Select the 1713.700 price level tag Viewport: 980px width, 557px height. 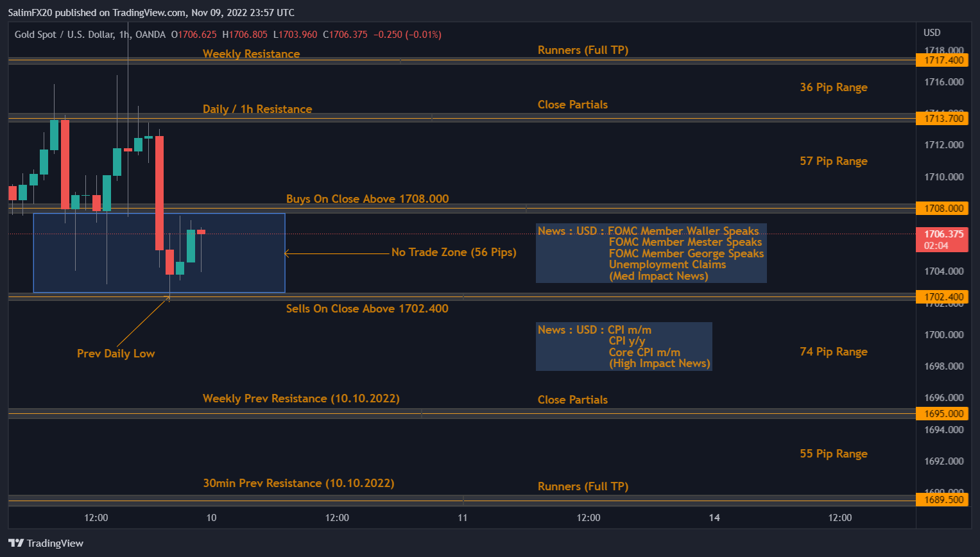[x=943, y=118]
